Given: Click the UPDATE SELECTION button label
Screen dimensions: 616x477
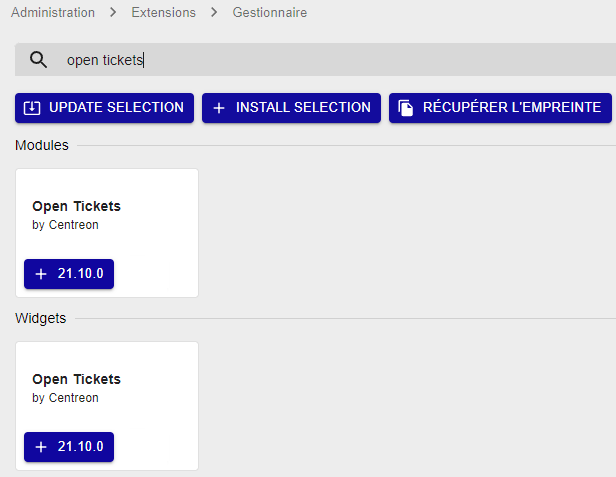Looking at the screenshot, I should (x=116, y=108).
